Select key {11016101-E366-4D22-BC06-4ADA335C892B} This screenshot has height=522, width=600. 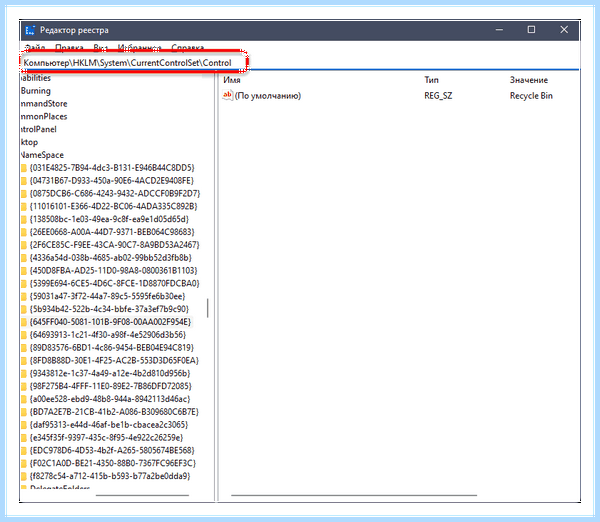(113, 206)
